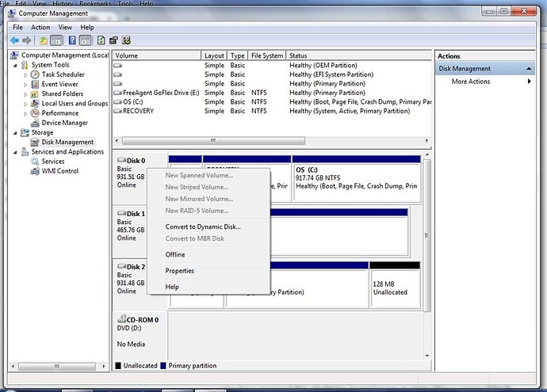Click the Performance icon in tree
Screen dimensions: 547x392
click(35, 113)
